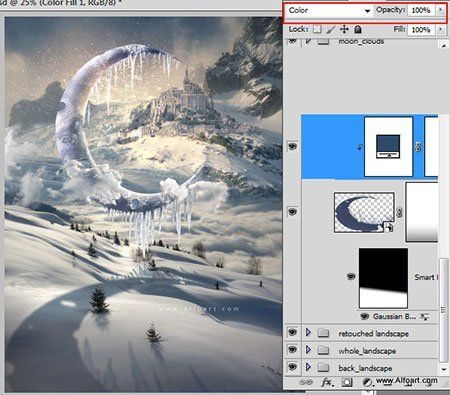
Task: Open the fx layer style button
Action: [x=327, y=382]
